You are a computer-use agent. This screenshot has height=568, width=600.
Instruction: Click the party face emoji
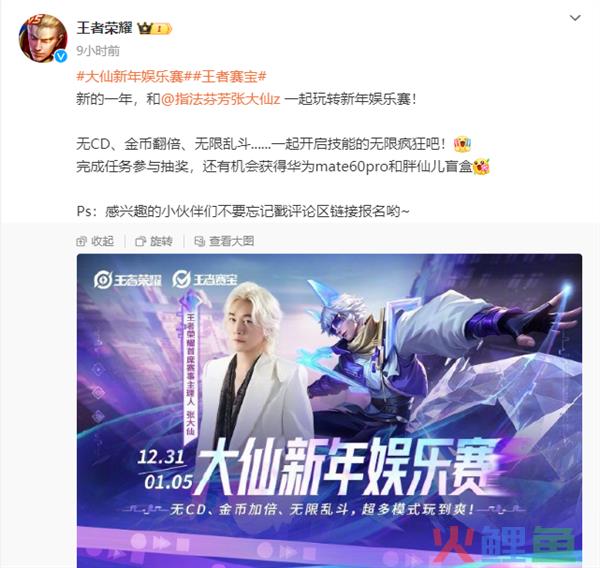[481, 167]
